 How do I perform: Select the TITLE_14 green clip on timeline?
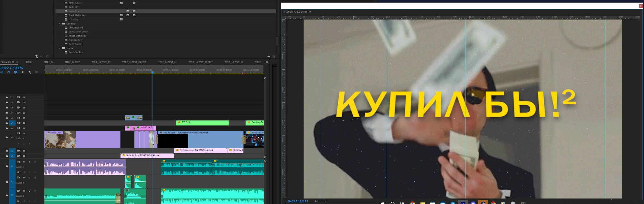click(202, 123)
